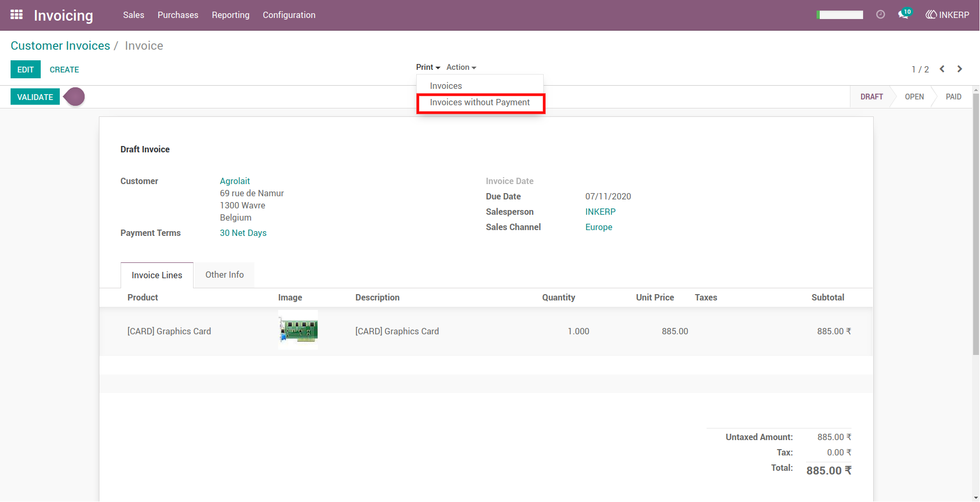Expand the Action dropdown

461,67
